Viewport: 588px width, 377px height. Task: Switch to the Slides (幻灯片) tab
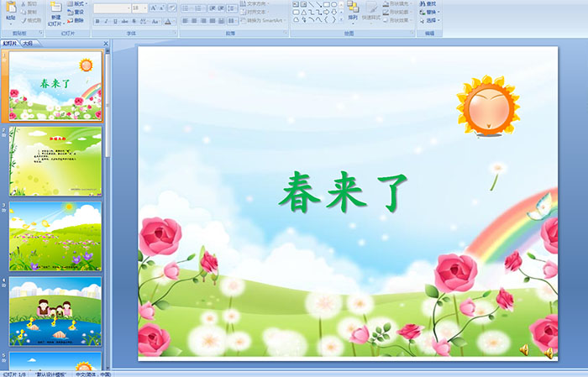pos(10,44)
